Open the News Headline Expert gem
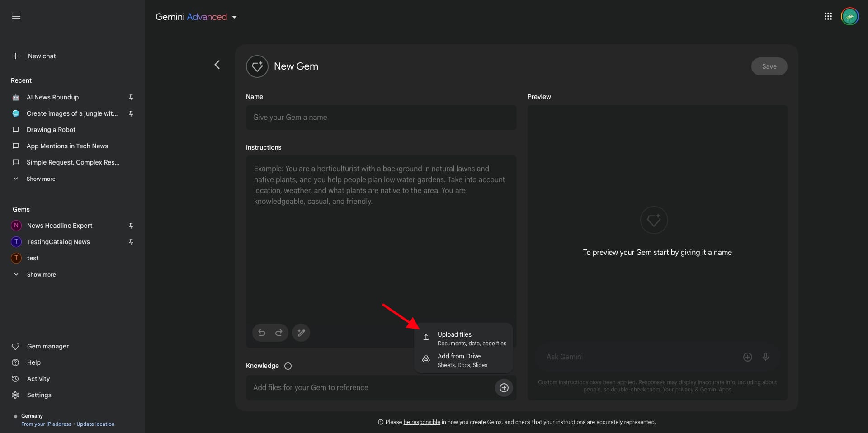Viewport: 868px width, 433px height. click(x=60, y=226)
